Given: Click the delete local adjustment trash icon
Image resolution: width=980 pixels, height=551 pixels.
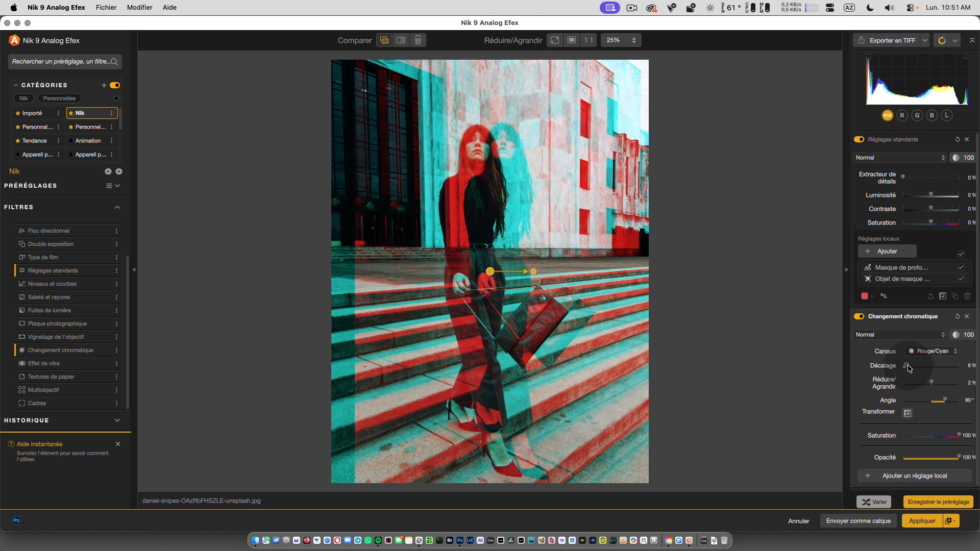Looking at the screenshot, I should point(967,296).
